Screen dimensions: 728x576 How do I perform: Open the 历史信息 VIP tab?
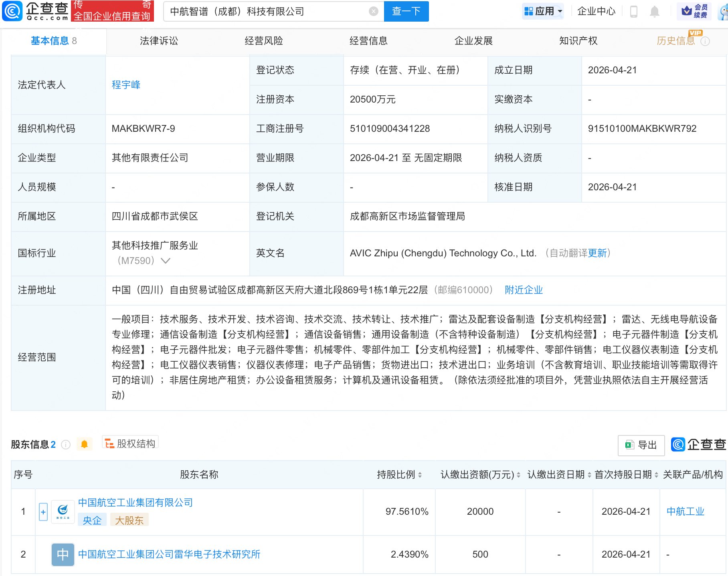coord(675,40)
